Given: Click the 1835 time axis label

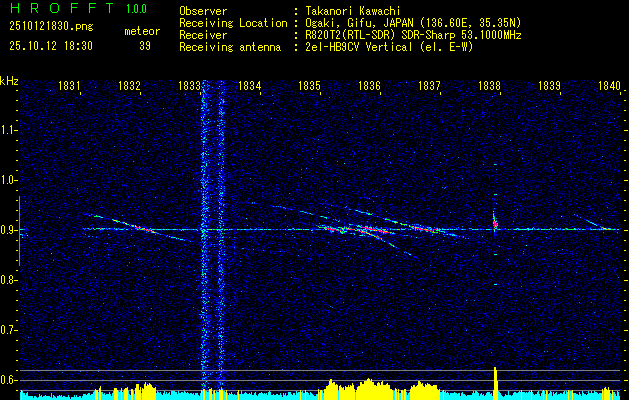Looking at the screenshot, I should pos(309,85).
